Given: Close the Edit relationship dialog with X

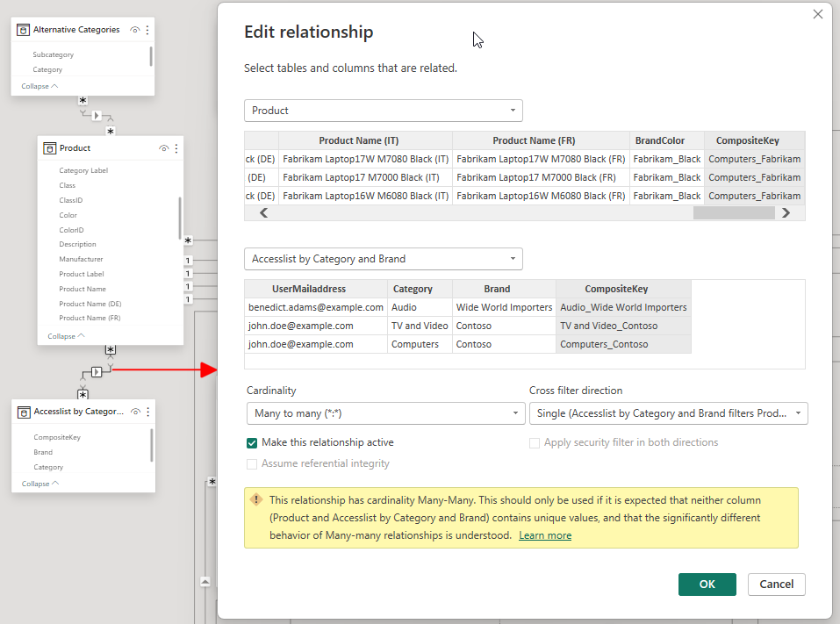Looking at the screenshot, I should click(818, 14).
